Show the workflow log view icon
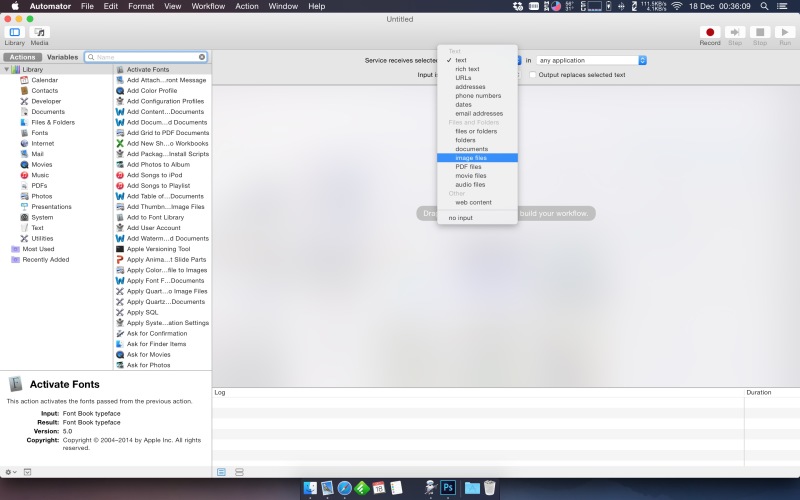Screen dimensions: 800x500 point(221,472)
